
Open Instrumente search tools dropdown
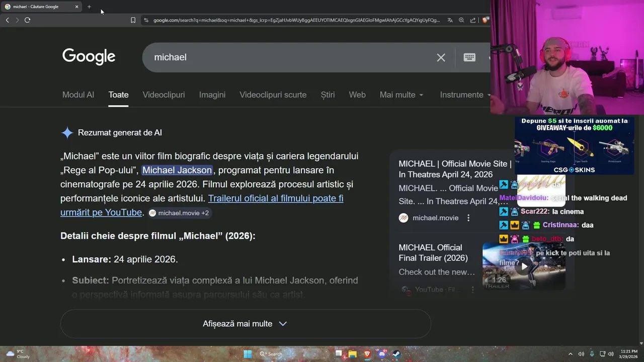(465, 95)
